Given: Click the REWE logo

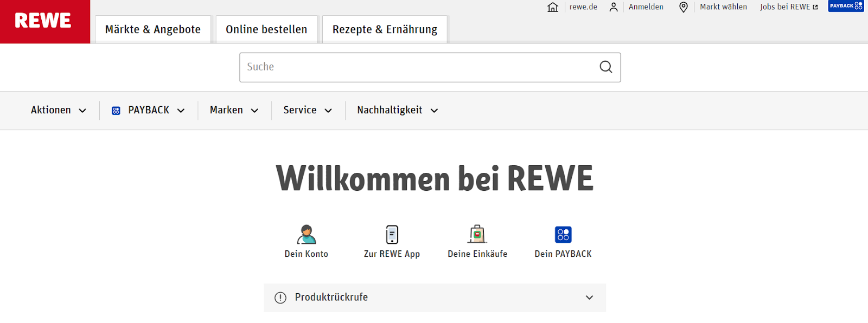Looking at the screenshot, I should point(44,21).
